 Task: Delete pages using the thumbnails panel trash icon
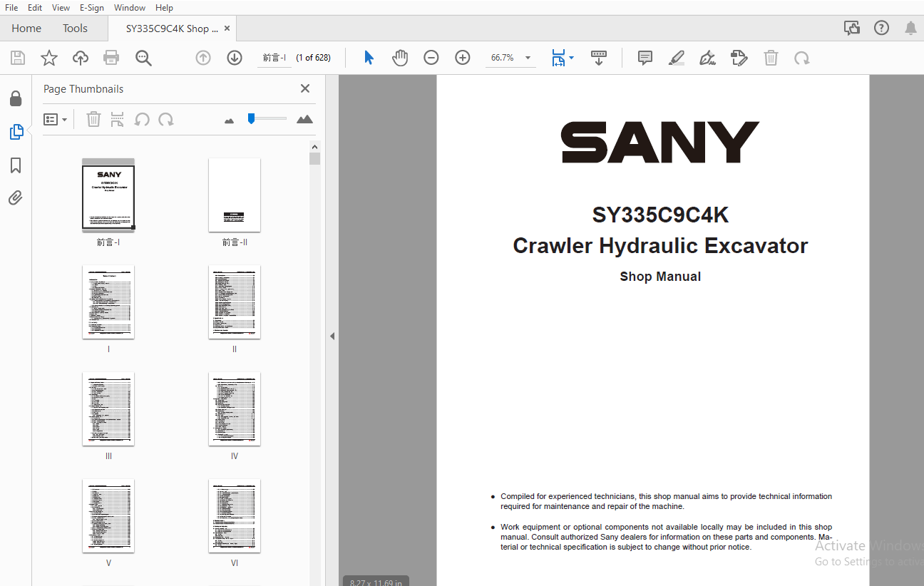(x=93, y=119)
